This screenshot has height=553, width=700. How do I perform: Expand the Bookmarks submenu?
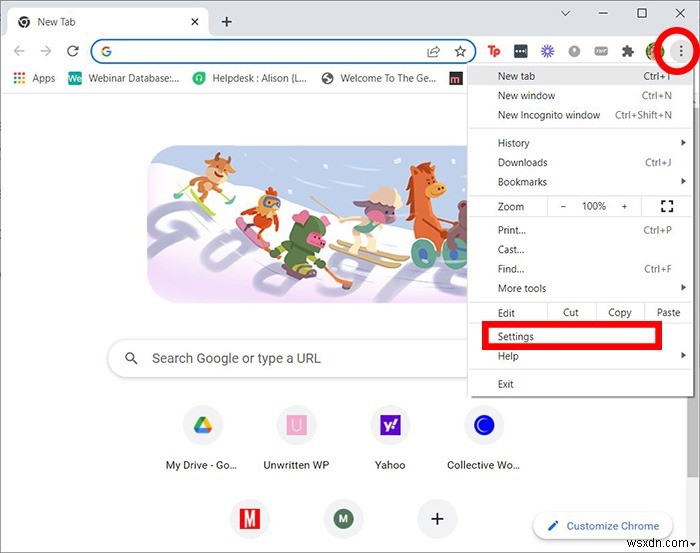[580, 182]
